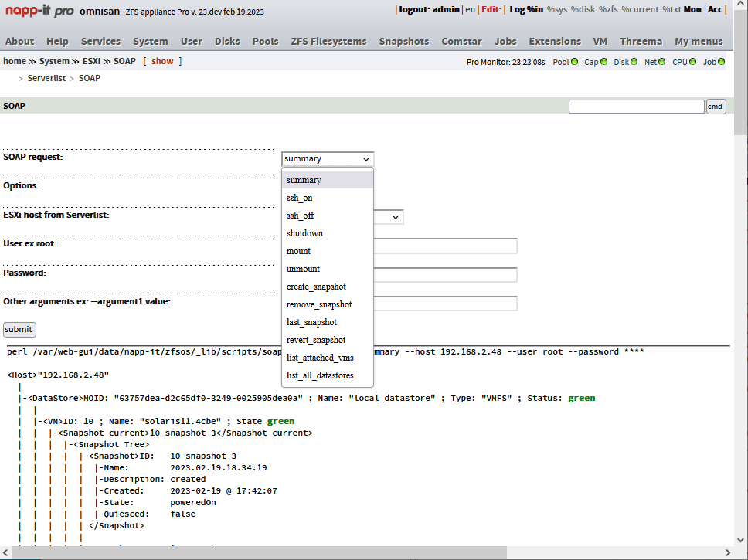Open the SOAP submenu link

(90, 78)
